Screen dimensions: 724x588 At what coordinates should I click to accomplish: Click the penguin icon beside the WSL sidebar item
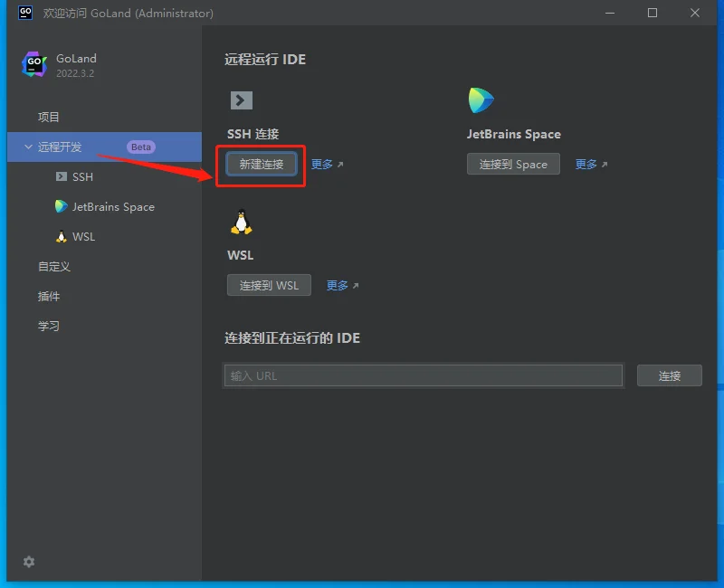61,236
